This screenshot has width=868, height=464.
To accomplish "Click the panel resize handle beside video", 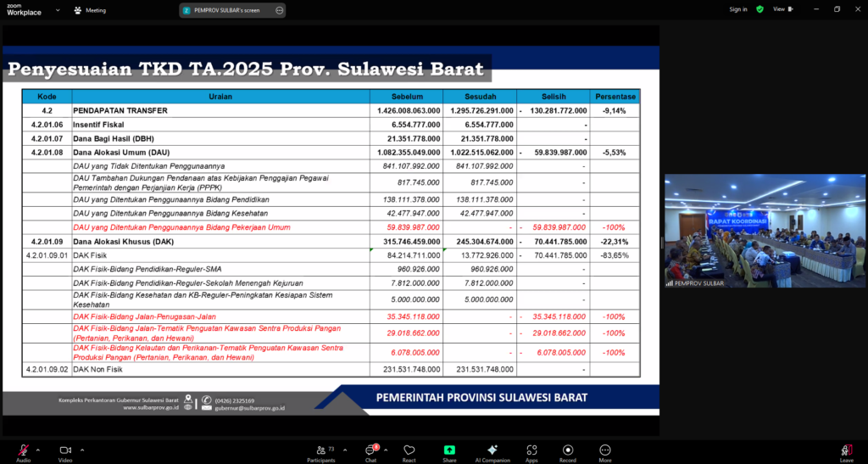I will coord(661,242).
